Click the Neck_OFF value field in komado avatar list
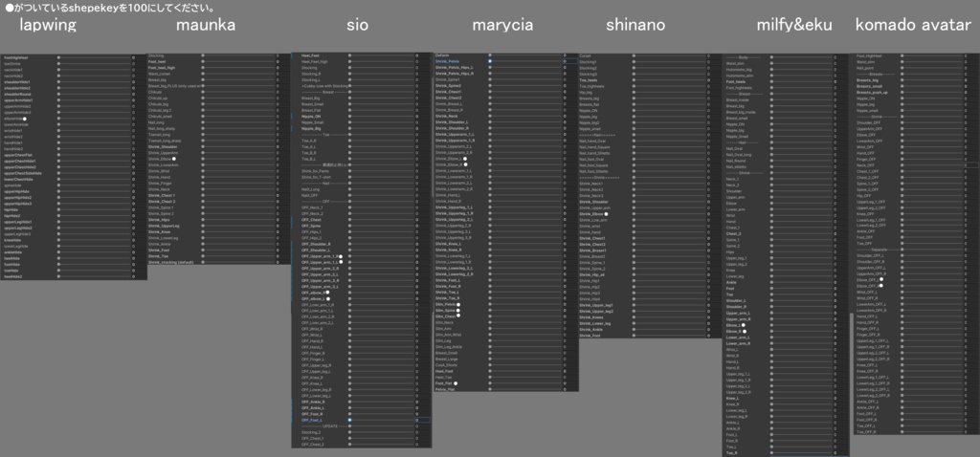This screenshot has width=980, height=457. point(972,164)
